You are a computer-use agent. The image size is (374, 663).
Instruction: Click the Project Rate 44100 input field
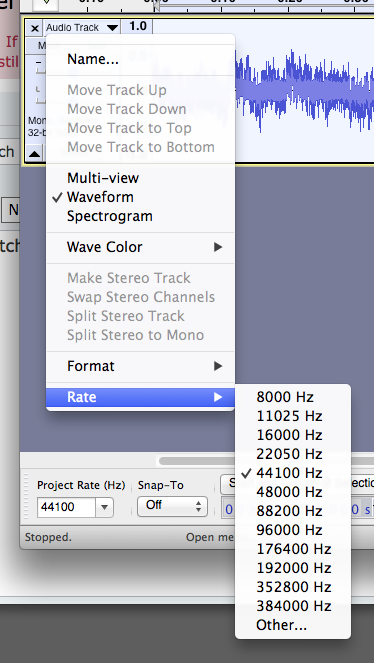click(66, 507)
